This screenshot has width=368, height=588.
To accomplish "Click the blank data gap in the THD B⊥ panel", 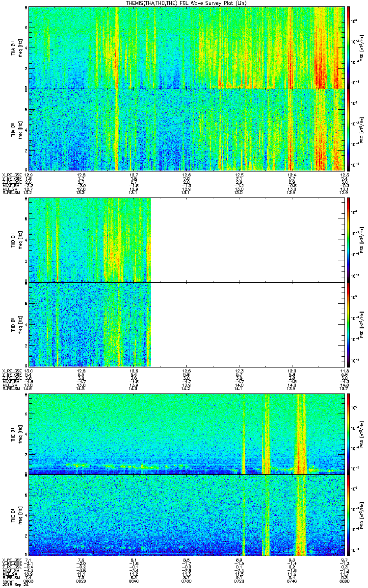I will [248, 240].
